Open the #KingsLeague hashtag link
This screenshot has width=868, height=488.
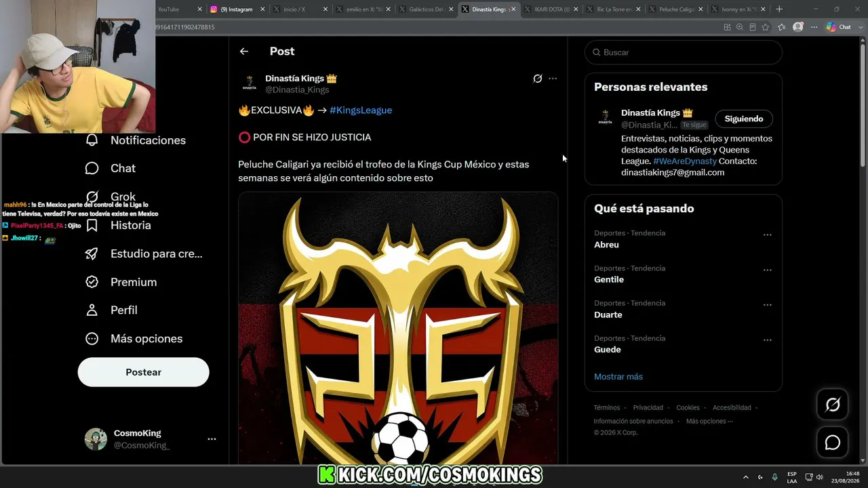361,110
